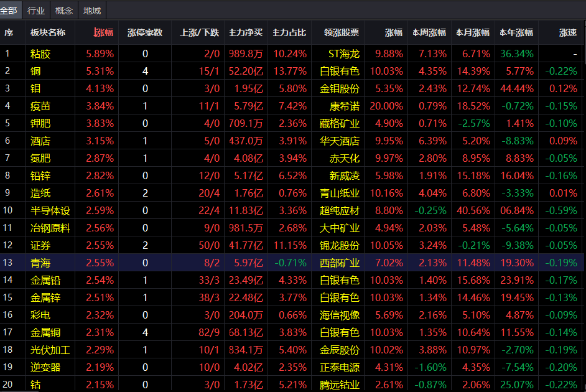Sort by 主力占比 column header
Viewport: 586px width, 392px height.
tap(289, 32)
